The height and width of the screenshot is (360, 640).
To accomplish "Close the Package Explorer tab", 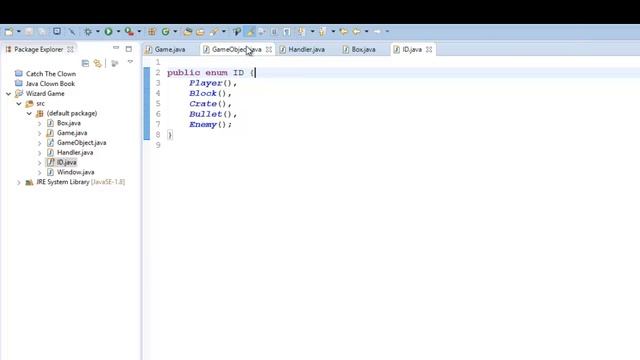I will point(70,49).
